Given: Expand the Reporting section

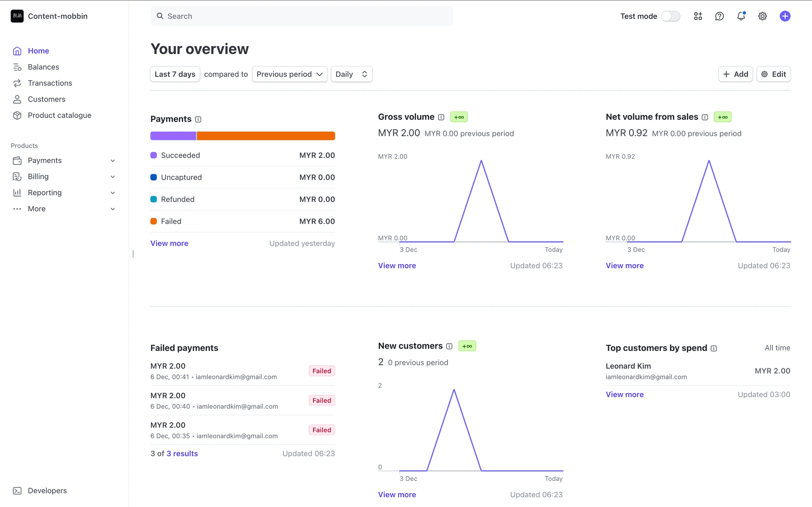Looking at the screenshot, I should (44, 192).
